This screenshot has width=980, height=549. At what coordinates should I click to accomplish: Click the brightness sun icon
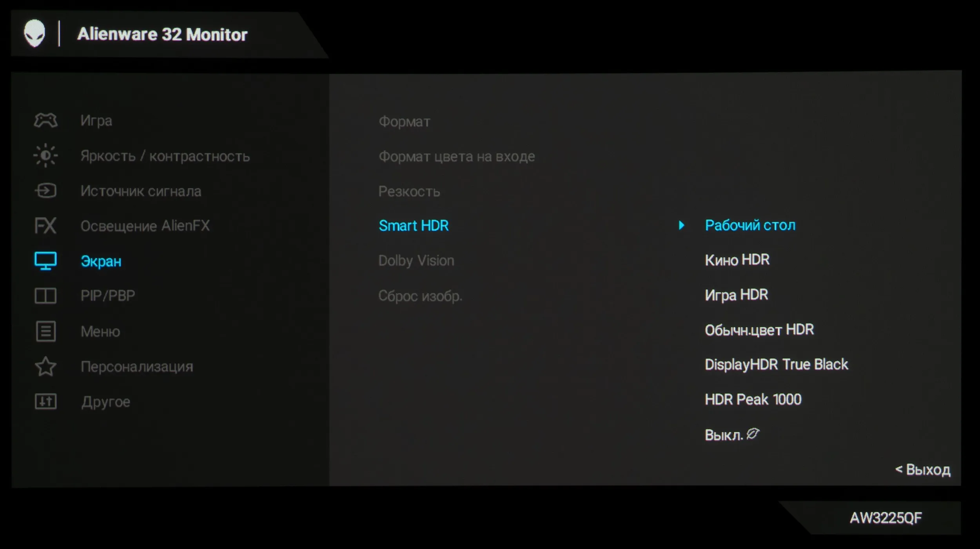(x=45, y=156)
